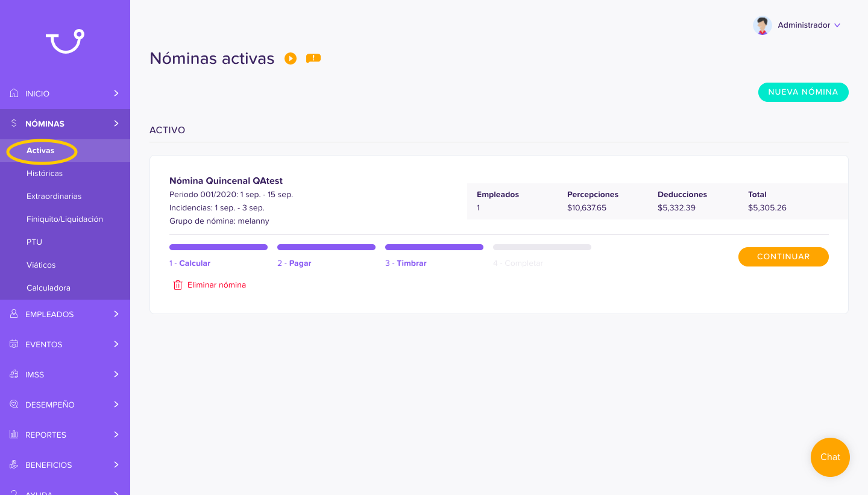This screenshot has height=495, width=868.
Task: Expand the Reportes chevron
Action: (116, 435)
